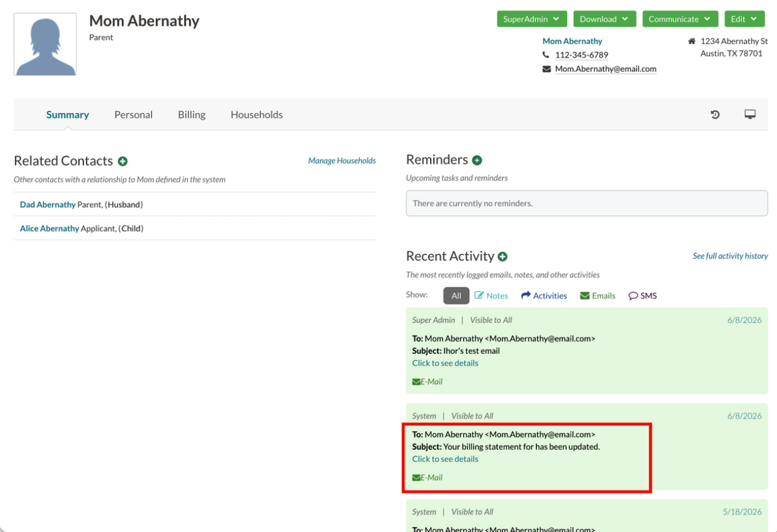777x532 pixels.
Task: Click the phone icon next to 112-345-6789
Action: (546, 55)
